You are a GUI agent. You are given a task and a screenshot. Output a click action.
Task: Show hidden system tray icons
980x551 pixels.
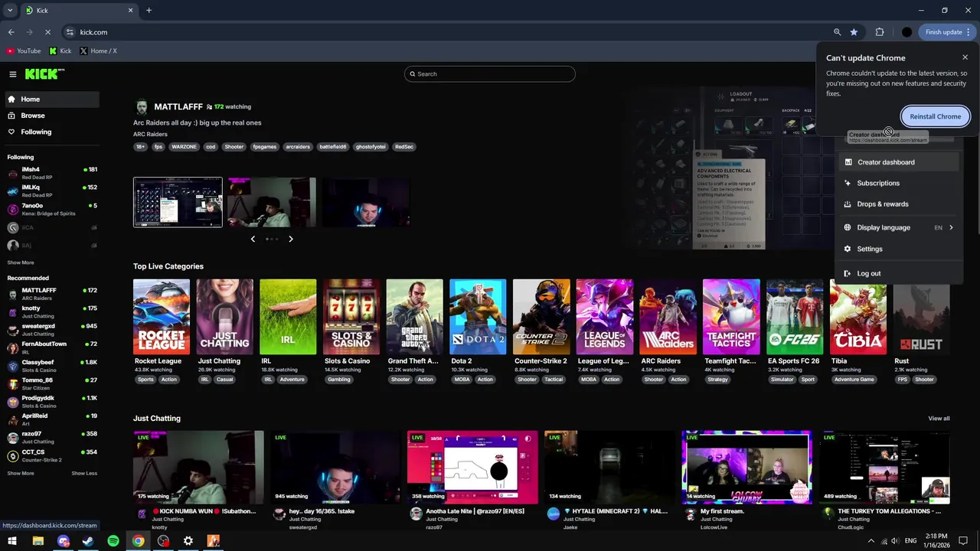871,541
